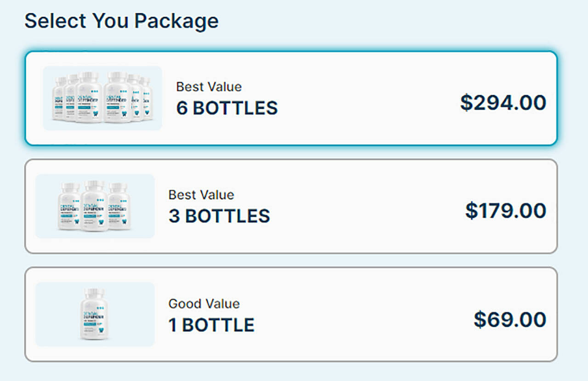Screen dimensions: 588x381
Task: Click the rightmost bottle in the six-pack image
Action: pos(146,99)
